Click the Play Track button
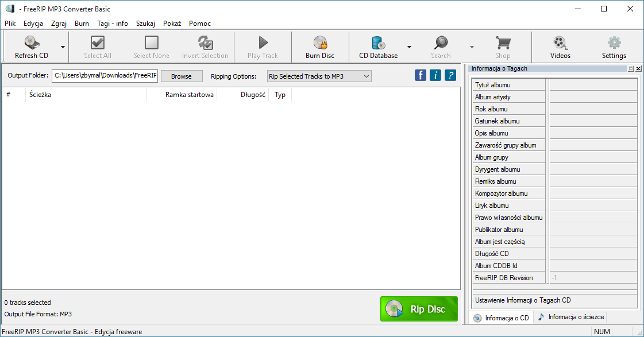 click(263, 47)
